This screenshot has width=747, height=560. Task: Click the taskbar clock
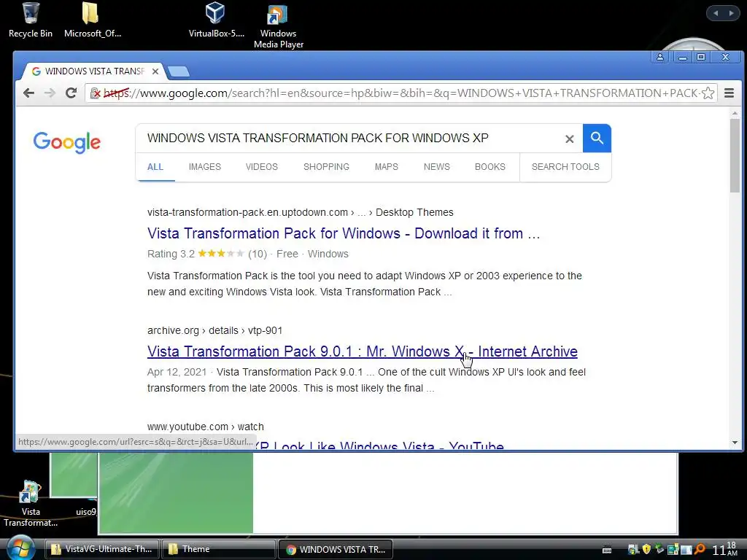724,549
